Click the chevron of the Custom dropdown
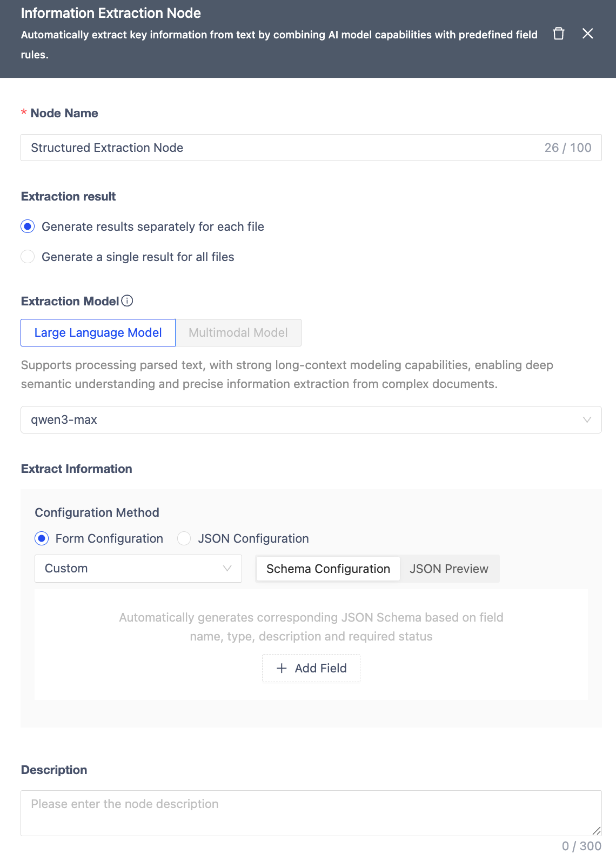The image size is (616, 867). [227, 569]
